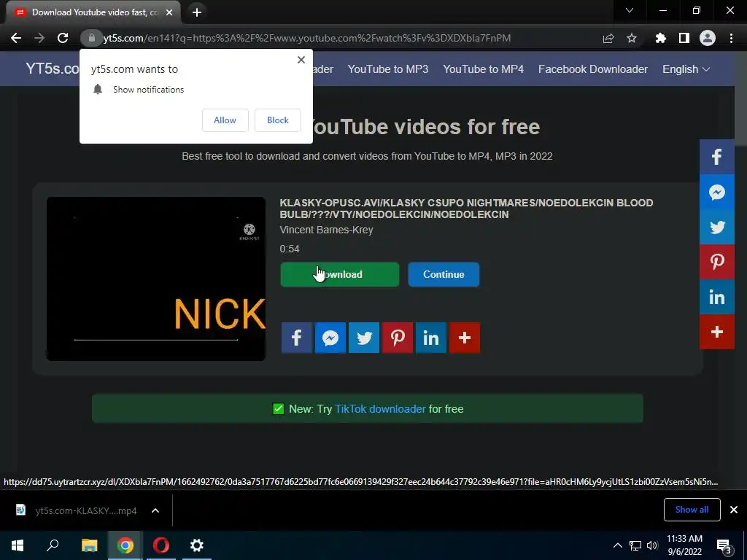Block notifications from yt5s.com
Viewport: 747px width, 560px height.
(x=278, y=120)
